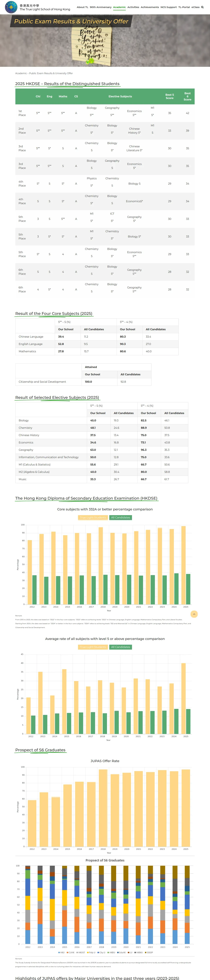210x980 pixels.
Task: Click the True Light School of Hong Kong title
Action: click(45, 9)
